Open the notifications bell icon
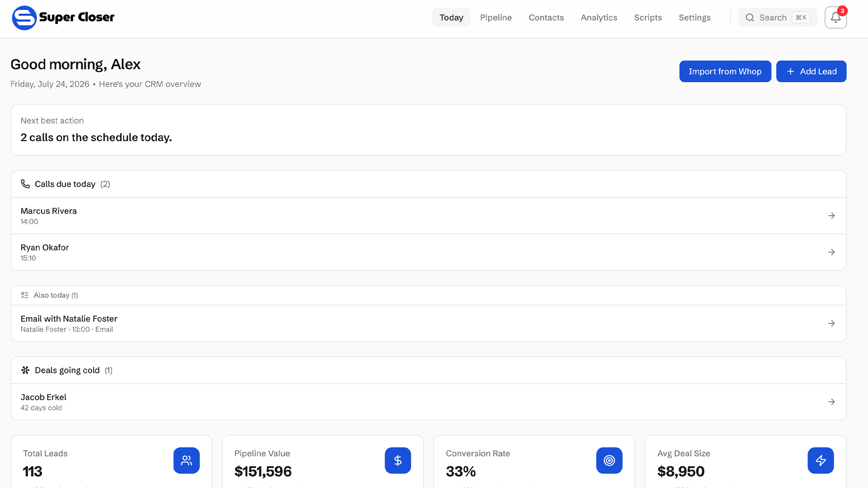 click(x=835, y=18)
